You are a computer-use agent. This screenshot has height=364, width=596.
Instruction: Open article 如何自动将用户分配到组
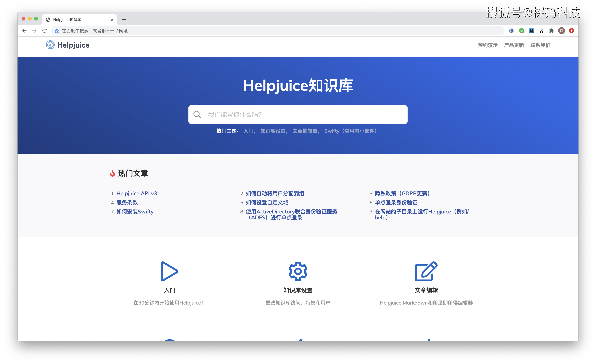tap(275, 193)
